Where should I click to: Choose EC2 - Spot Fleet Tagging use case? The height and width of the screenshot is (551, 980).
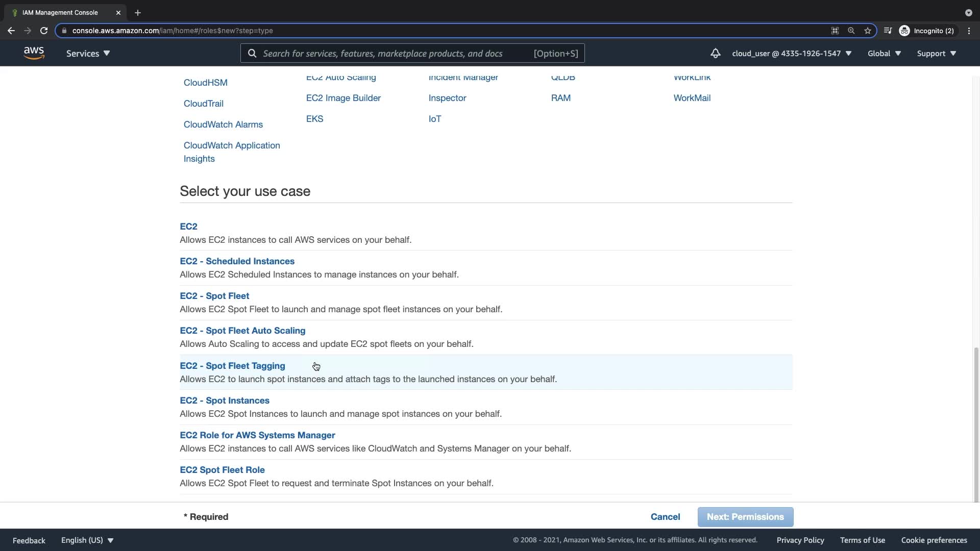point(232,366)
